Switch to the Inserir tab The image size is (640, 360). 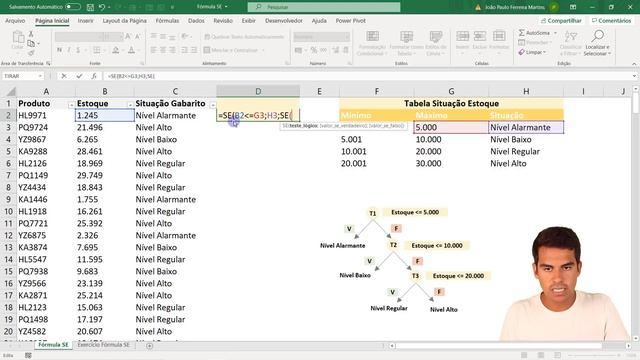coord(86,20)
